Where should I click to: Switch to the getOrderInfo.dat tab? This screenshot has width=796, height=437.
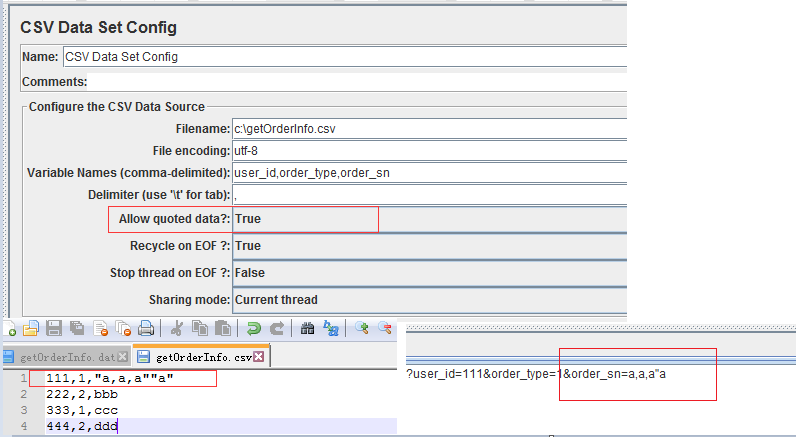66,357
